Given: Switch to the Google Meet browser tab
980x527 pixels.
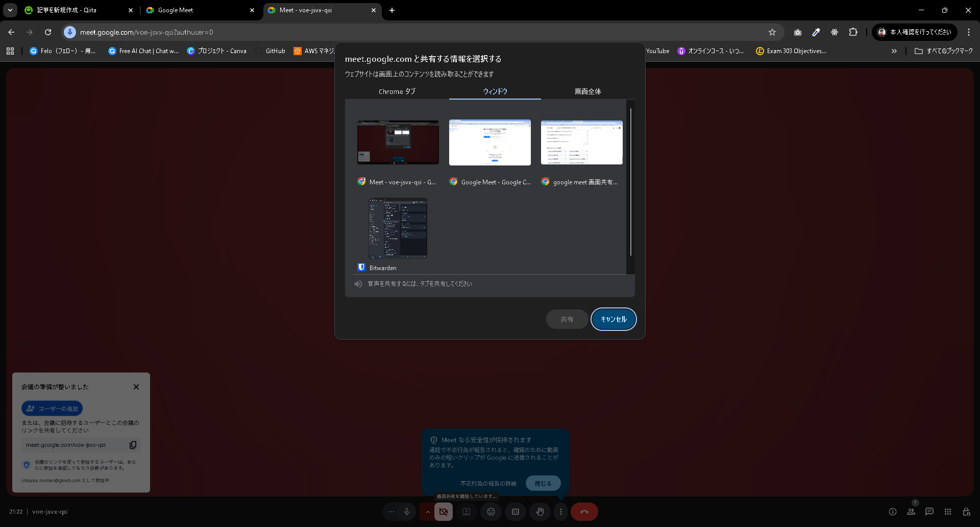Looking at the screenshot, I should [x=200, y=10].
